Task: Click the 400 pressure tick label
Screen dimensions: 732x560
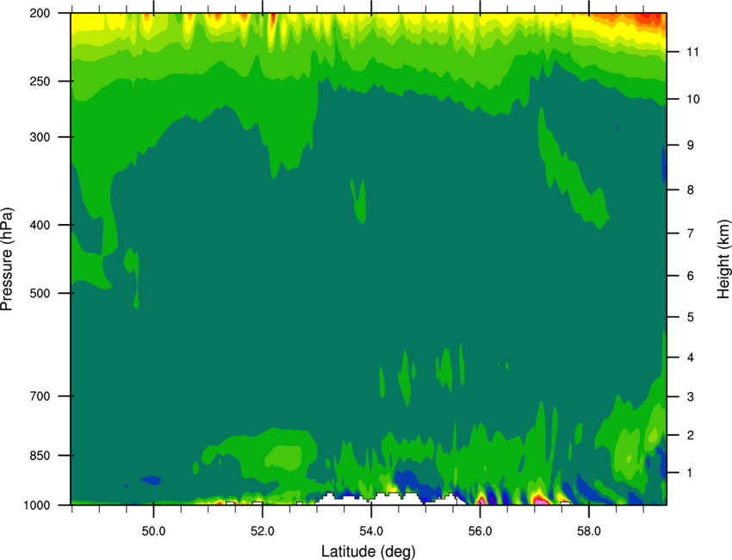Action: [40, 225]
